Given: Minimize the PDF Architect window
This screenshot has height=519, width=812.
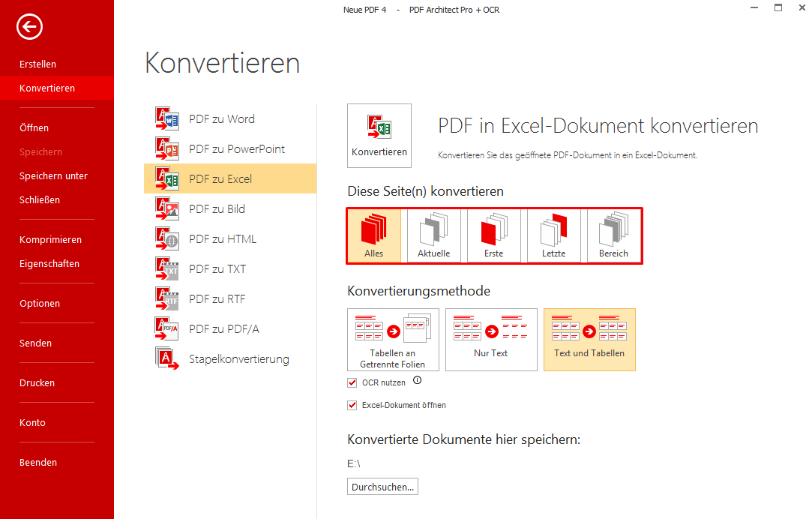Looking at the screenshot, I should [x=754, y=7].
